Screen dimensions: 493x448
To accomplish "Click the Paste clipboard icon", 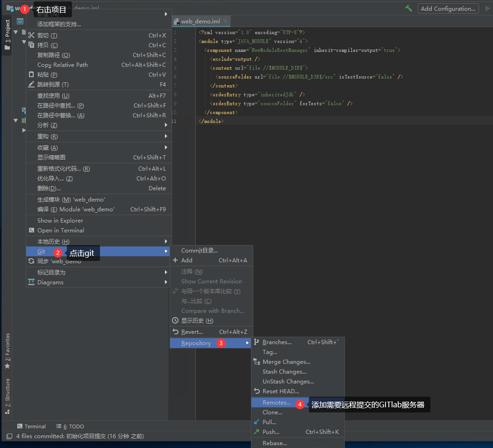I will click(31, 74).
